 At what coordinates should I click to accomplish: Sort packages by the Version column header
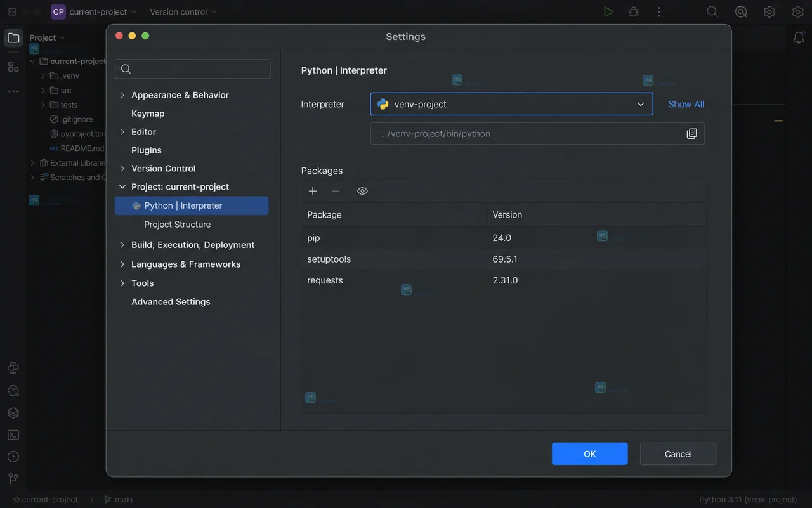click(x=596, y=215)
